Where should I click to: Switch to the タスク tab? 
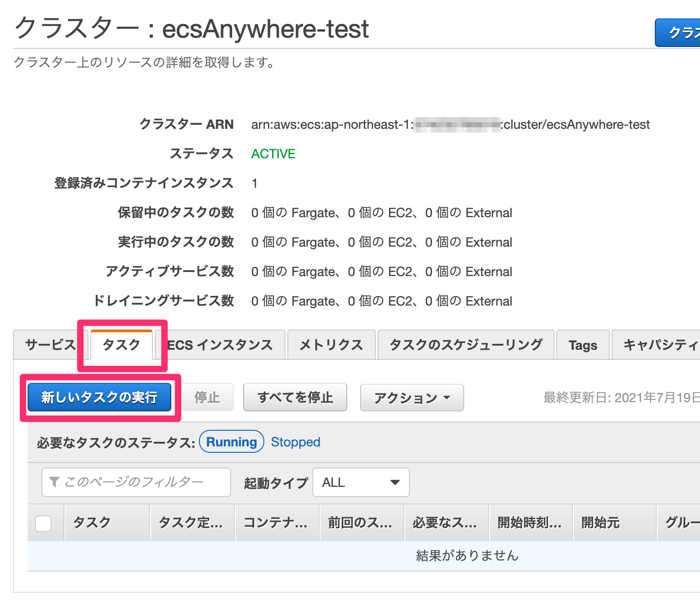[122, 345]
